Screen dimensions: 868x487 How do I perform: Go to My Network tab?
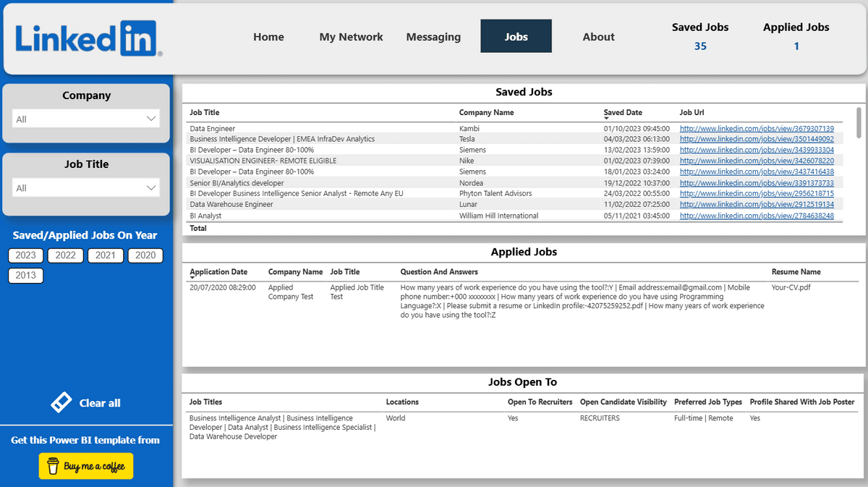tap(351, 37)
